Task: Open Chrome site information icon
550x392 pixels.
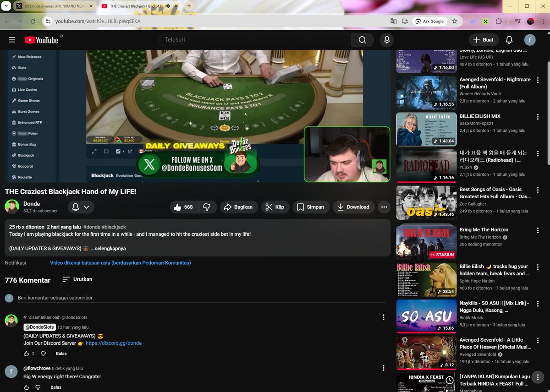Action: click(x=48, y=21)
